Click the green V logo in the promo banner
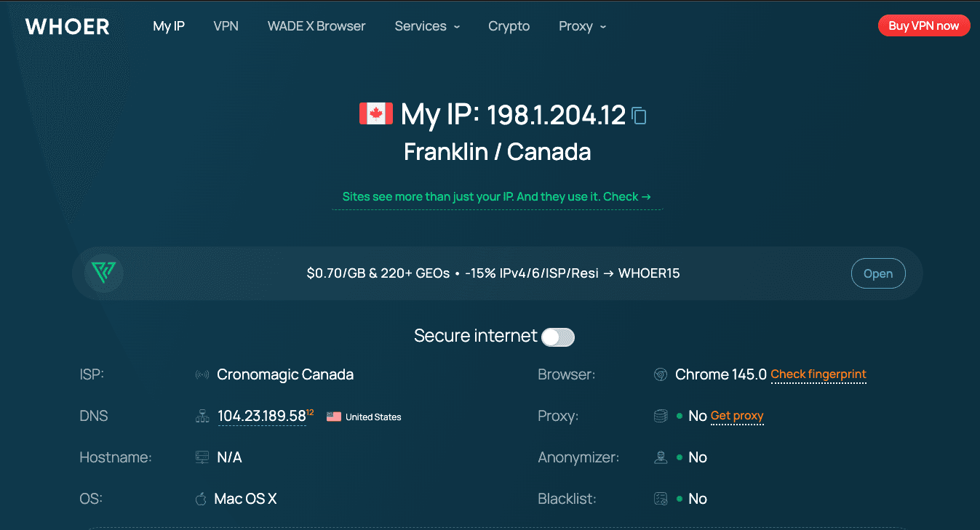Image resolution: width=980 pixels, height=530 pixels. [x=103, y=273]
